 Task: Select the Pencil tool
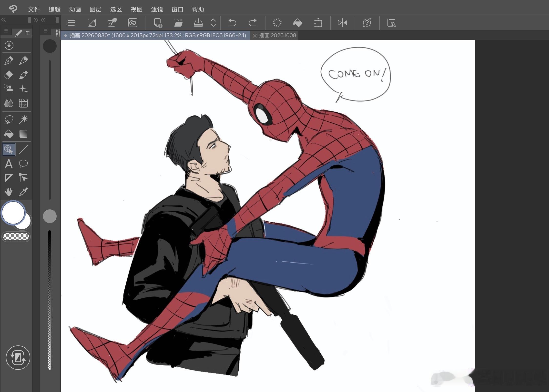coord(23,60)
